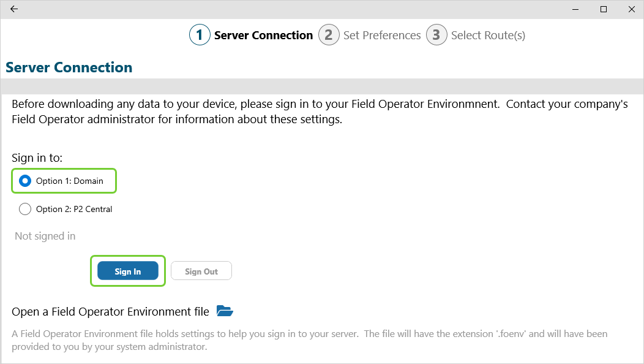Viewport: 644px width, 364px height.
Task: Open the environment file folder icon
Action: coord(225,311)
